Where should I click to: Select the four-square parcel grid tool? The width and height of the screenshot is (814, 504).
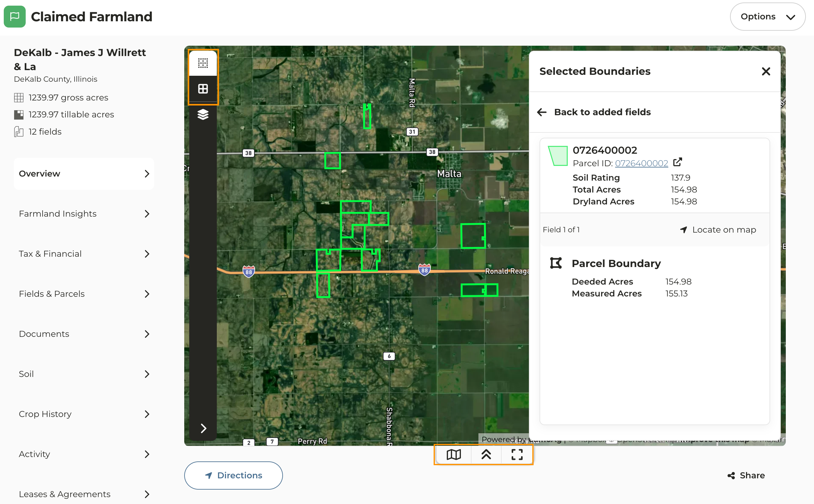coord(203,89)
